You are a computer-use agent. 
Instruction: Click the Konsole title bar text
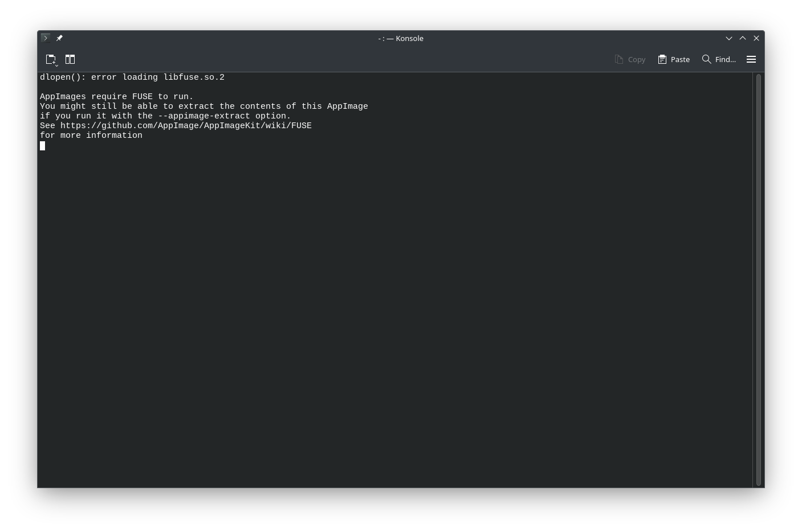point(401,38)
